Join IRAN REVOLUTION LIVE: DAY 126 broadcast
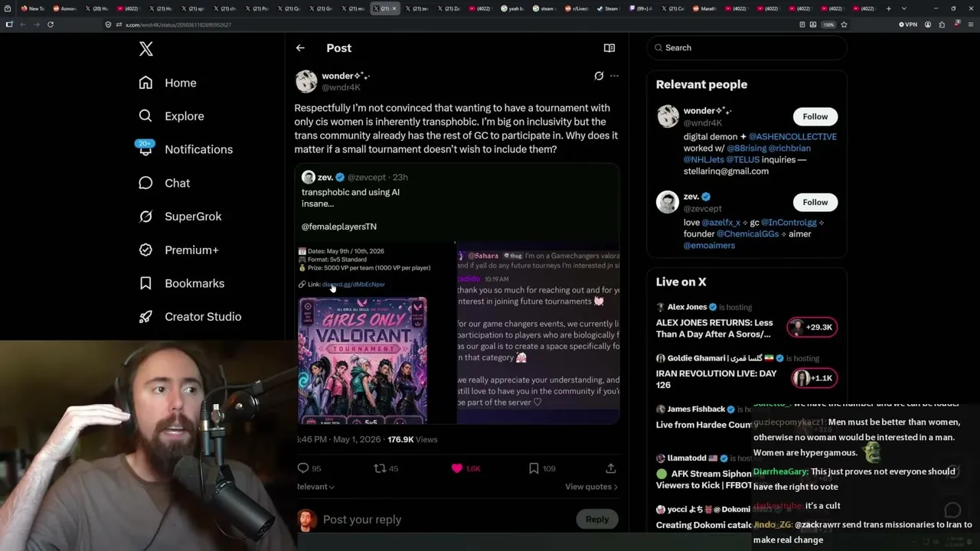The width and height of the screenshot is (980, 551). (x=716, y=380)
